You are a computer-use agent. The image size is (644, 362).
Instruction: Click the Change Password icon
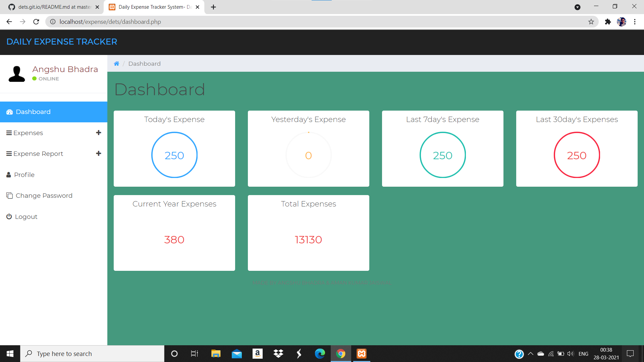point(9,195)
